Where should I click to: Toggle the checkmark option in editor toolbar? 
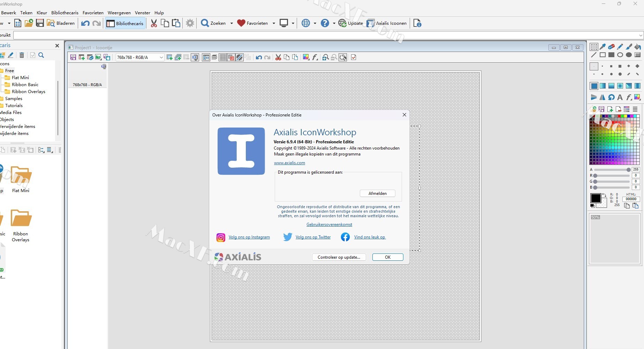pos(354,58)
